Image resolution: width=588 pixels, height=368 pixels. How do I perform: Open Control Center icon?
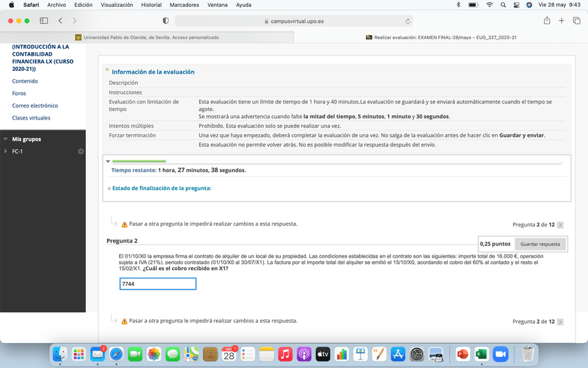point(517,5)
